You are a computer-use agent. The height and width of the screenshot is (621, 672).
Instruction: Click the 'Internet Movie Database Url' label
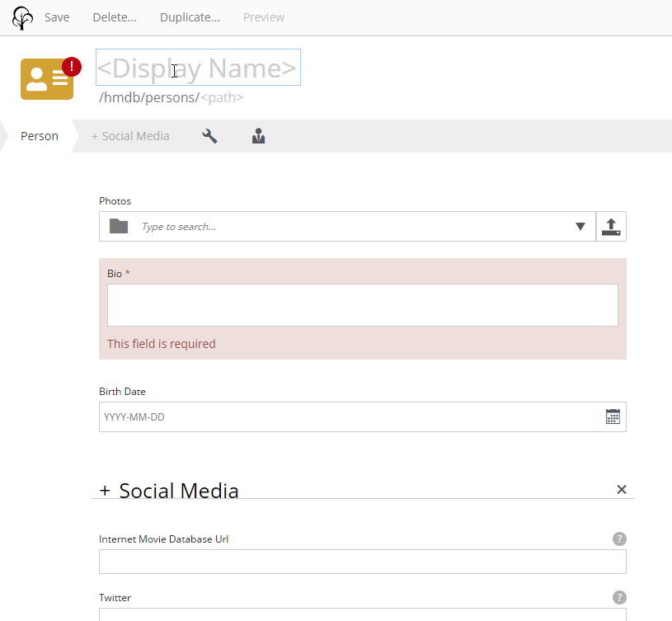point(164,539)
